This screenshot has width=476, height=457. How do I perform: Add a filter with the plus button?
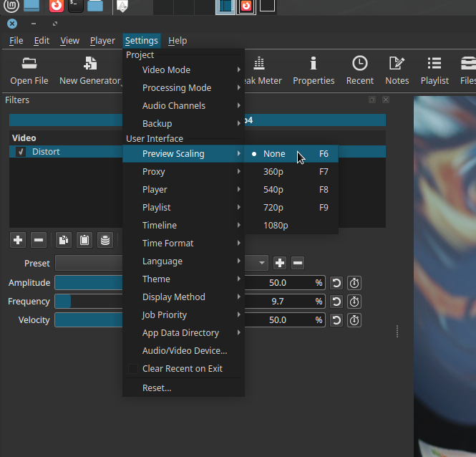[18, 240]
